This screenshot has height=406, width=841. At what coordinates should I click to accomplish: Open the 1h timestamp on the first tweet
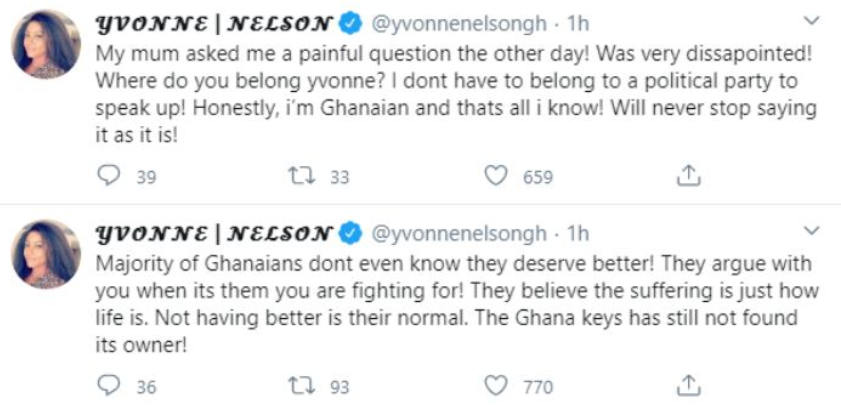[x=578, y=24]
